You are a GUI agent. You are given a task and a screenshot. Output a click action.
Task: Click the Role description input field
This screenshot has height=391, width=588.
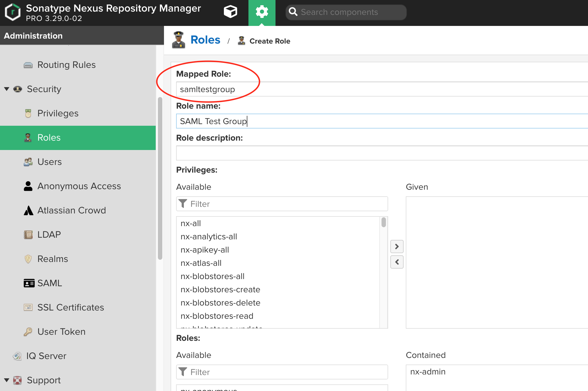pyautogui.click(x=381, y=153)
